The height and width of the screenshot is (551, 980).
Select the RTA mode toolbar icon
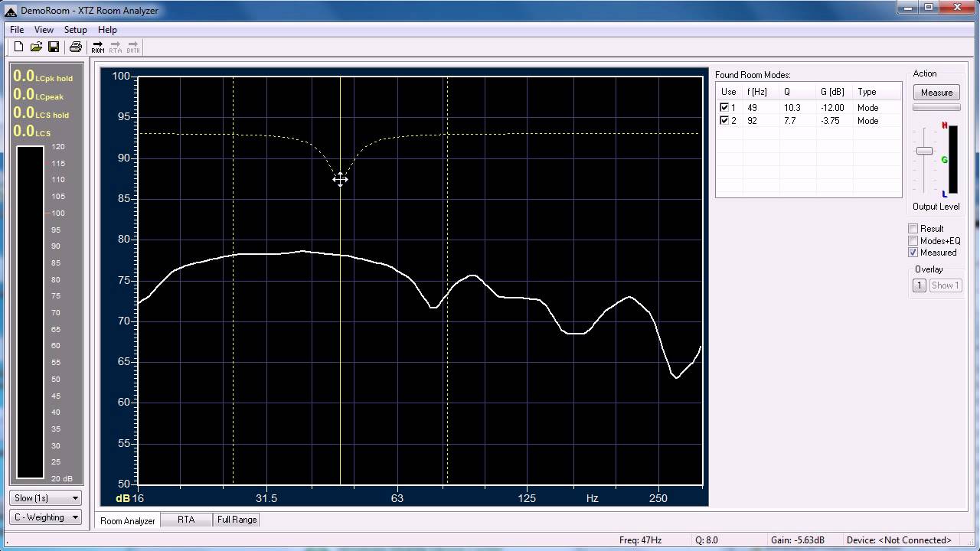[116, 47]
